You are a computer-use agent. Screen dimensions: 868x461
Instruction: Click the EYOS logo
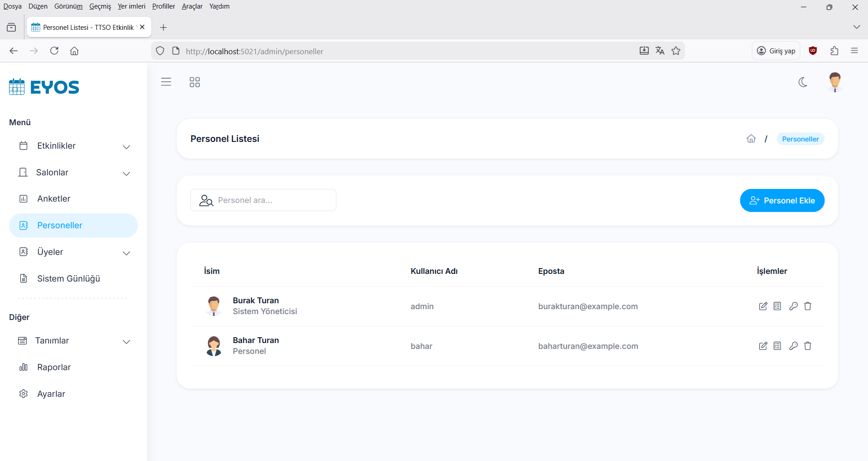click(x=44, y=87)
